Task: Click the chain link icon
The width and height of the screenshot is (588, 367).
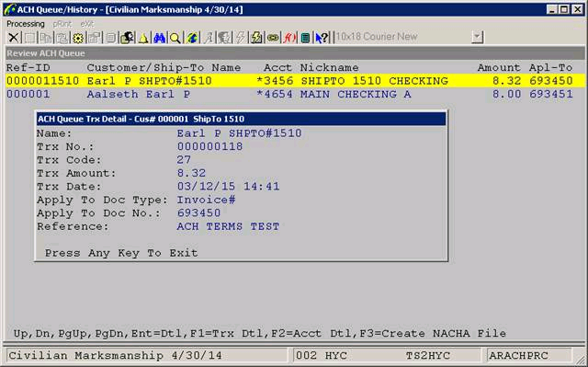Action: (x=273, y=38)
